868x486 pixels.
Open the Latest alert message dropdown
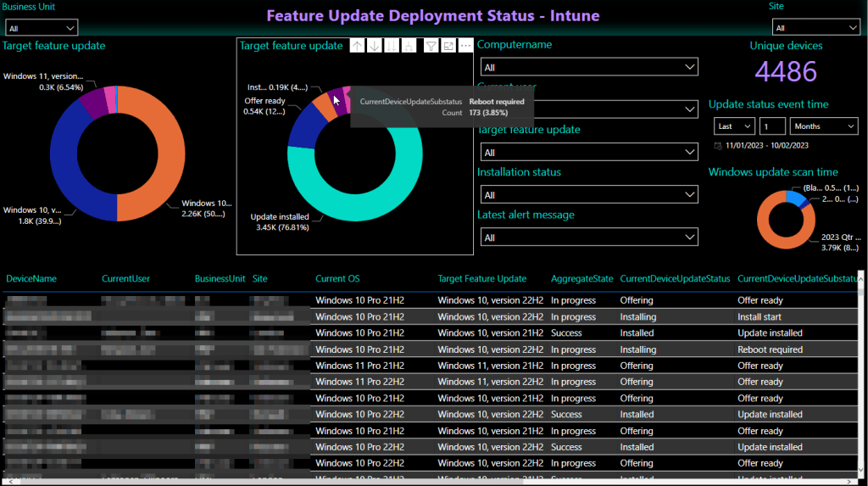589,237
